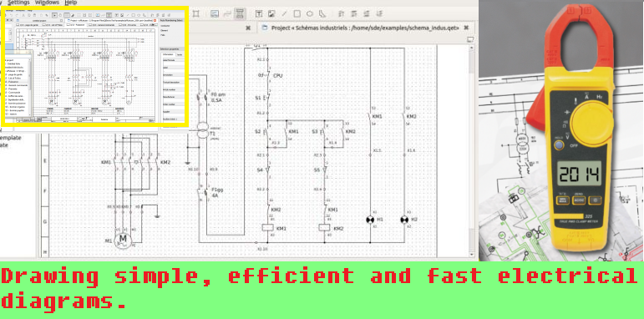Select the KM1 coil rectangle symbol
The height and width of the screenshot is (319, 644).
coord(267,227)
